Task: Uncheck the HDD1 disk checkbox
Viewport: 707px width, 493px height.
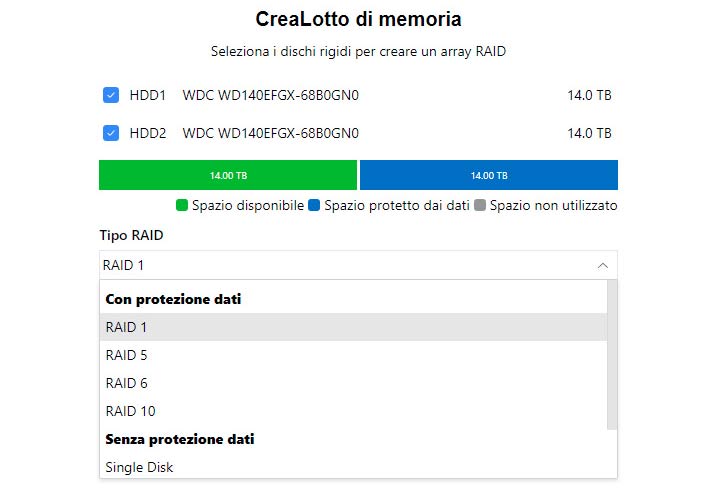Action: pyautogui.click(x=111, y=96)
